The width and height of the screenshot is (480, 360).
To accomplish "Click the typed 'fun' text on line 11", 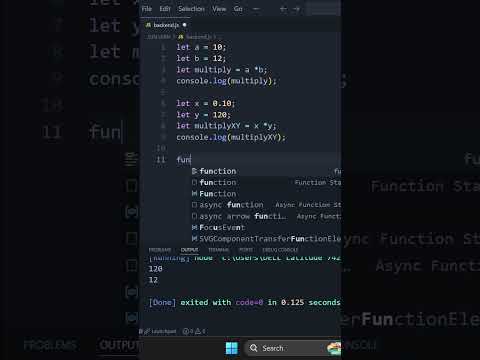I will [183, 160].
